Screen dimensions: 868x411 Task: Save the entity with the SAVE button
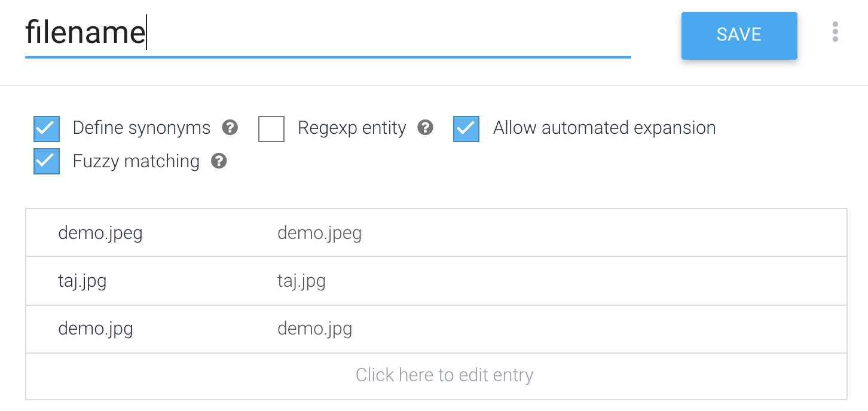[x=739, y=35]
